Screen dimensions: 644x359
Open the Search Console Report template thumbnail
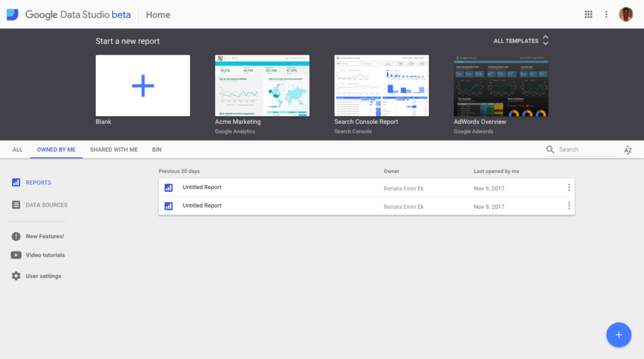tap(382, 86)
